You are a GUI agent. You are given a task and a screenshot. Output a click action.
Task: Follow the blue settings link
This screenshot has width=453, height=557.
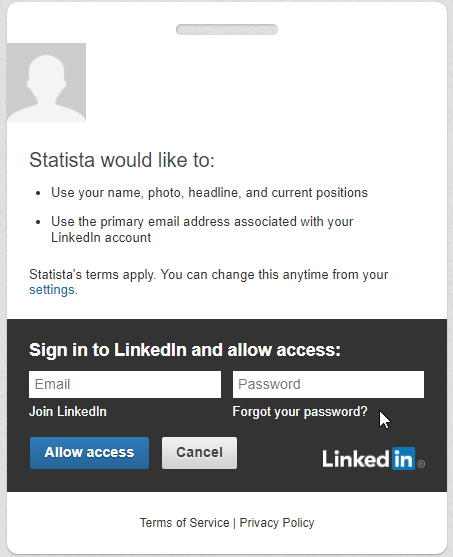coord(52,290)
